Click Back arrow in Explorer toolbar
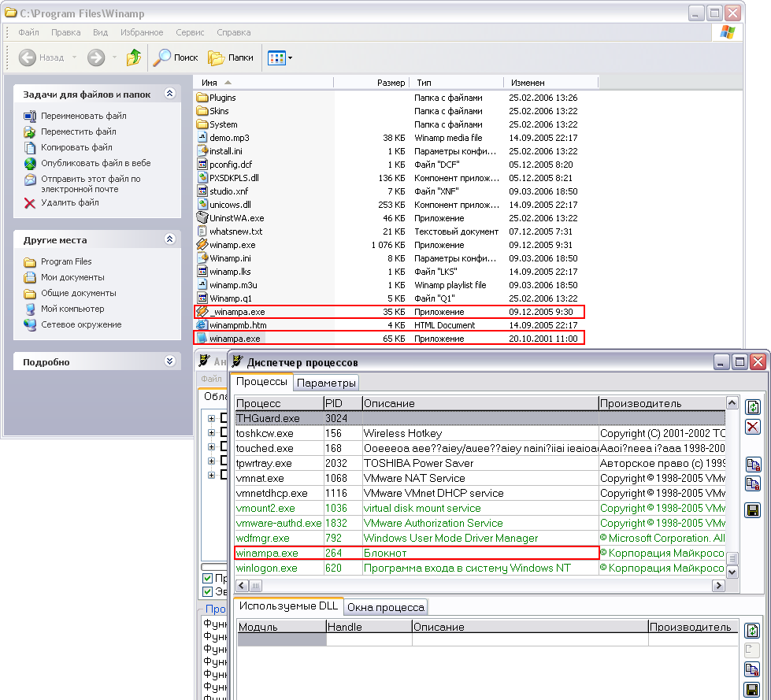Image resolution: width=771 pixels, height=700 pixels. coord(28,57)
